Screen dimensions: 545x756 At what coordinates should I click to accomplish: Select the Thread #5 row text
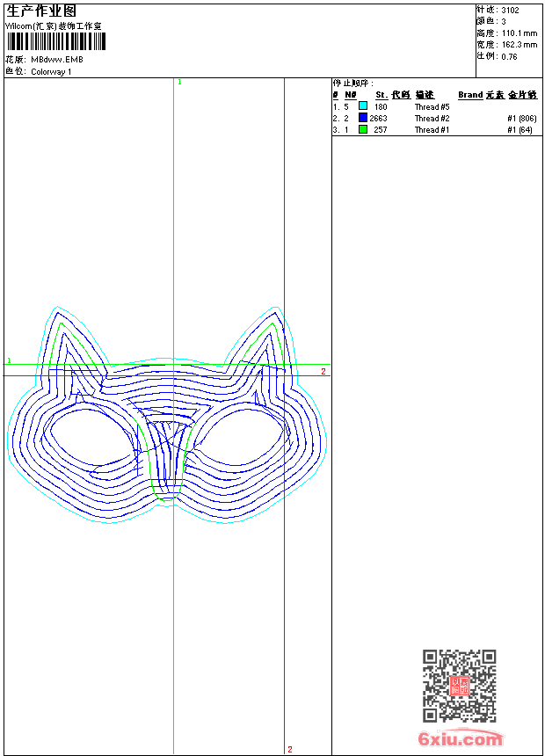pos(432,106)
